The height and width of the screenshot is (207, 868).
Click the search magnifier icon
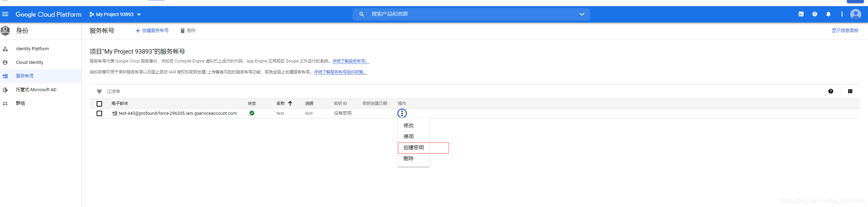tap(361, 14)
